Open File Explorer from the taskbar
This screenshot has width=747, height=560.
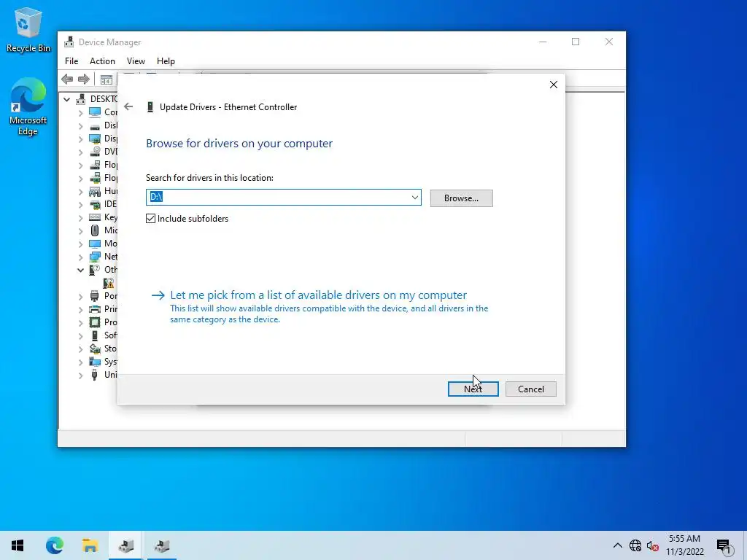[x=90, y=545]
